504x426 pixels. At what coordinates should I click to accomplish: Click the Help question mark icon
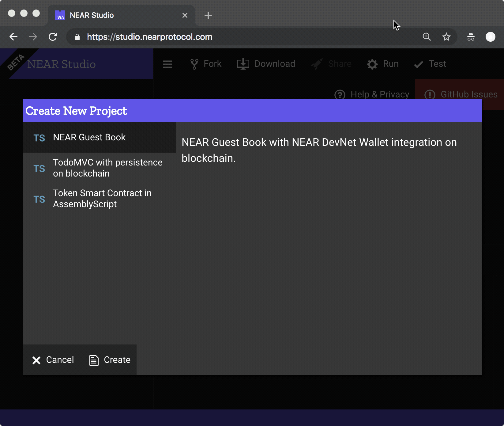click(x=340, y=95)
